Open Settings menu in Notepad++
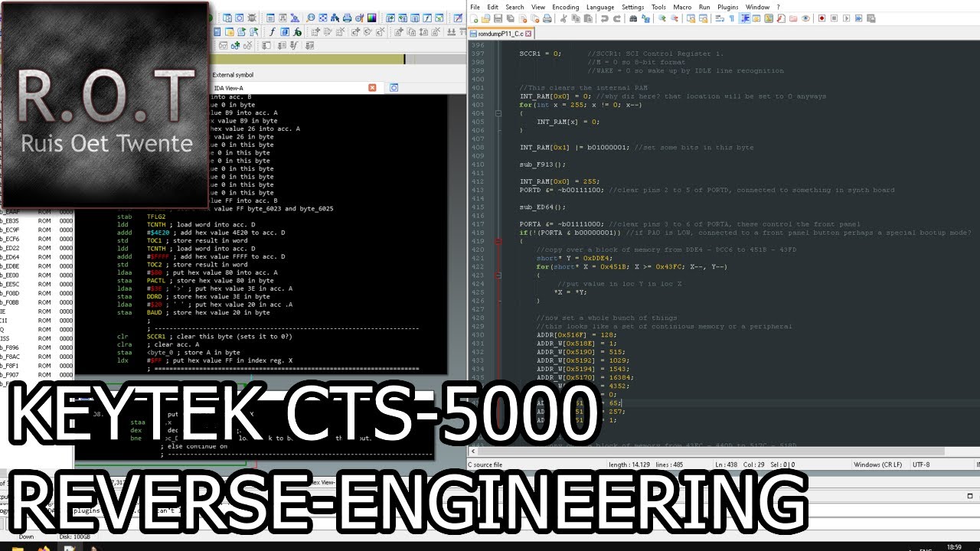Image resolution: width=980 pixels, height=551 pixels. [x=633, y=7]
